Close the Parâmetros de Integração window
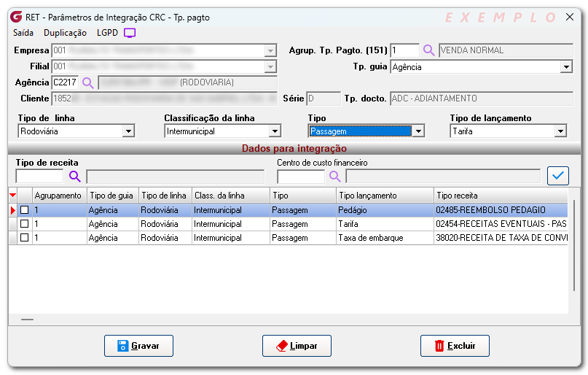 coord(570,17)
